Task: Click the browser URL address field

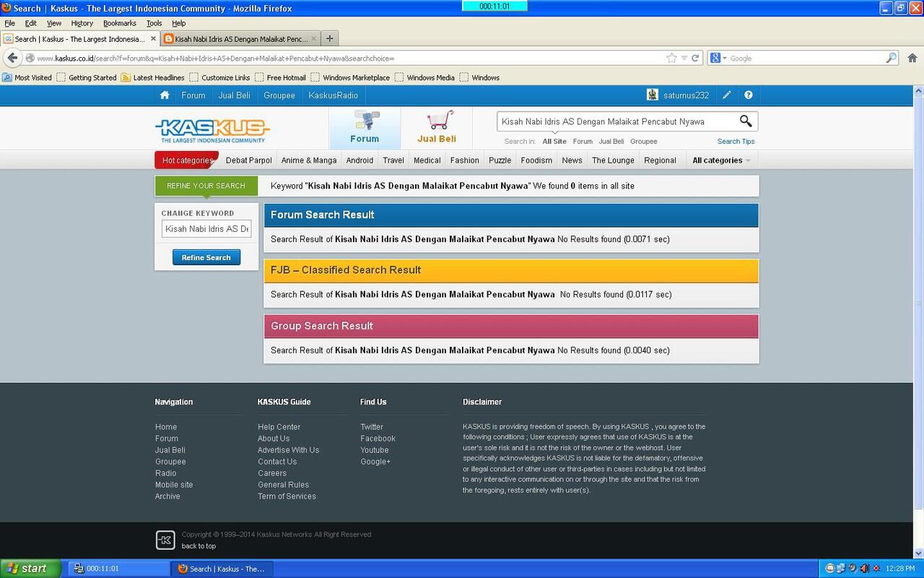Action: click(346, 58)
